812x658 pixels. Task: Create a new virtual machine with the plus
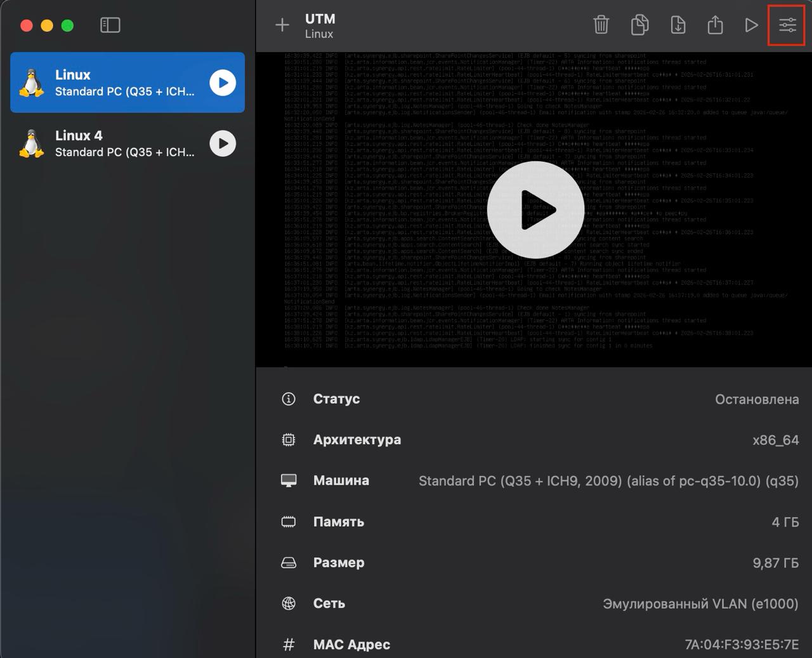282,25
